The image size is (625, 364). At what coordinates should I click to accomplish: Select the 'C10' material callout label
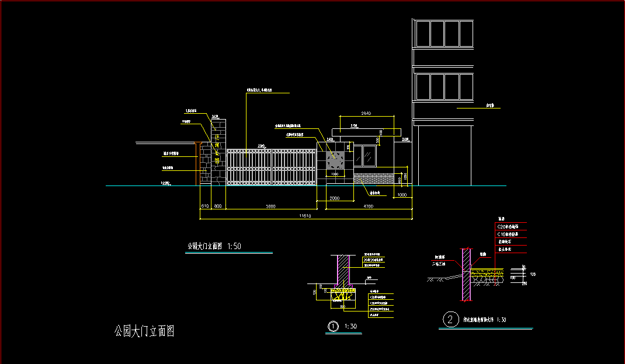coord(508,234)
